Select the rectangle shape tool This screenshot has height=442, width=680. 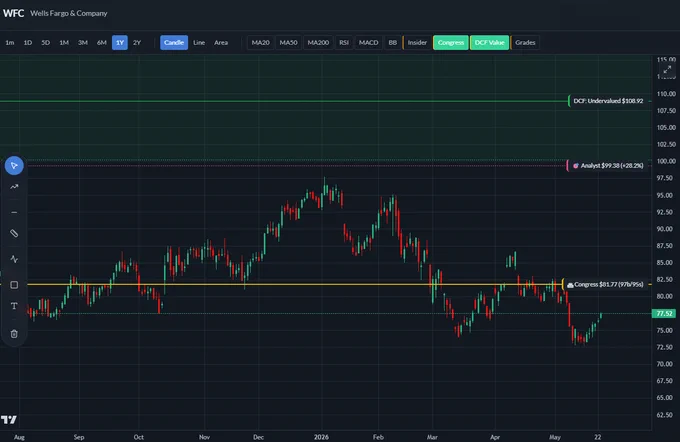(14, 285)
